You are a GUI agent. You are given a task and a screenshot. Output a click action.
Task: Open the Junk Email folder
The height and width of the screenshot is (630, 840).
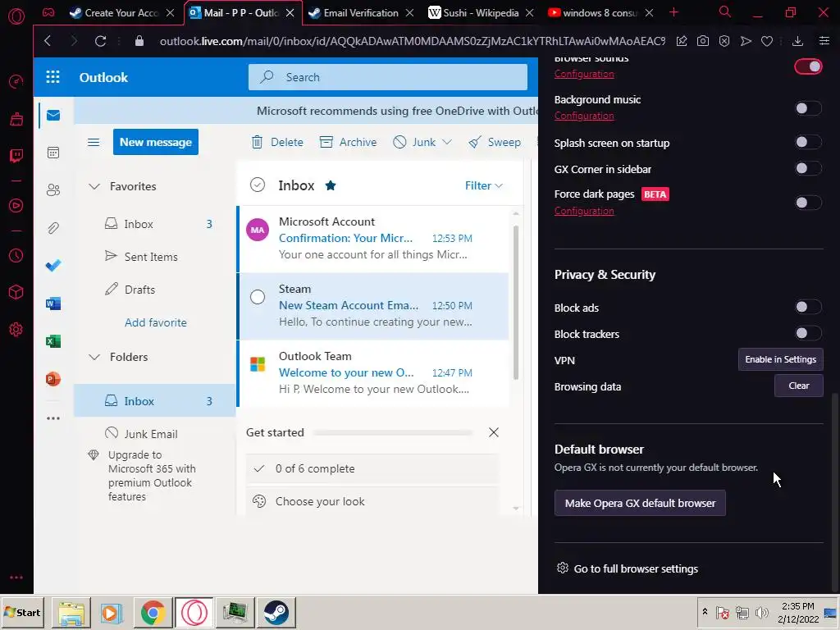(x=151, y=434)
